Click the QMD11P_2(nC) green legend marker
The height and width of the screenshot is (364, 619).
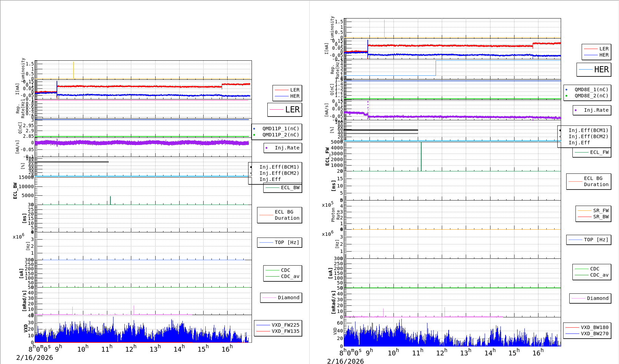(254, 135)
